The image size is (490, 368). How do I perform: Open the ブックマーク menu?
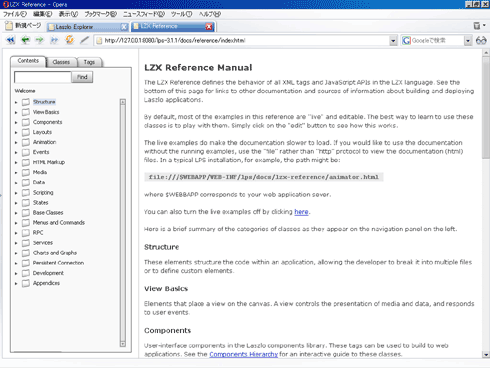100,14
